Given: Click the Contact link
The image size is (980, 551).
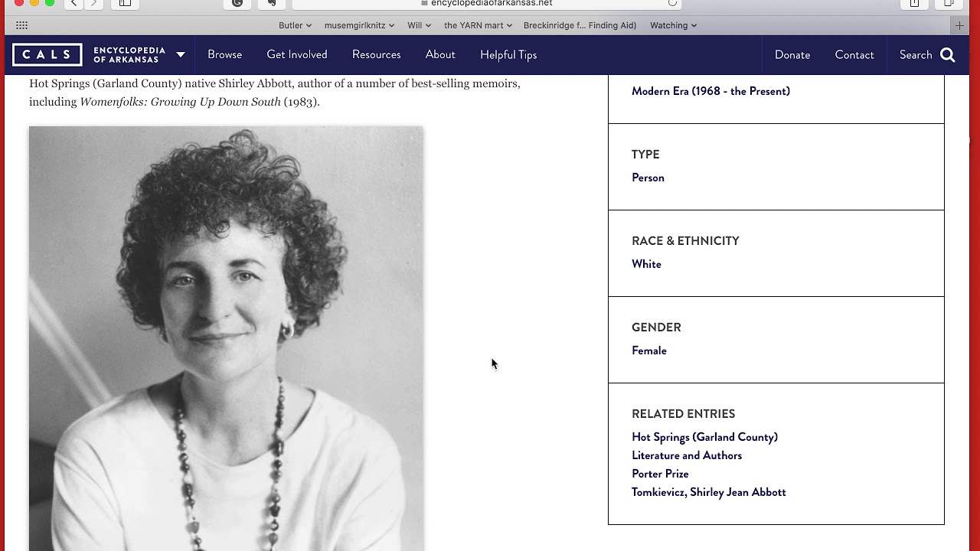Looking at the screenshot, I should coord(854,55).
